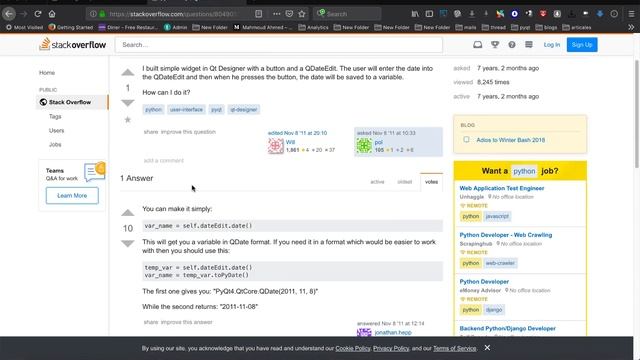
Task: Dismiss the cookie policy banner
Action: click(x=487, y=348)
